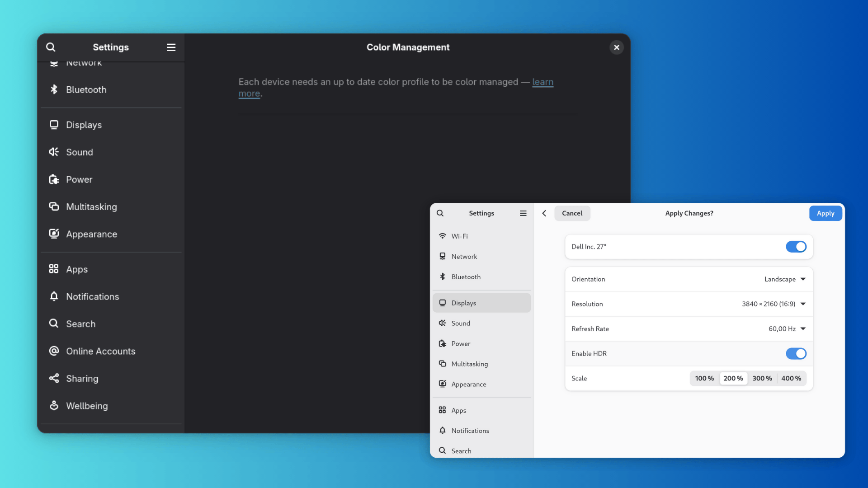The image size is (868, 488).
Task: Disable the Enable HDR toggle
Action: [796, 353]
